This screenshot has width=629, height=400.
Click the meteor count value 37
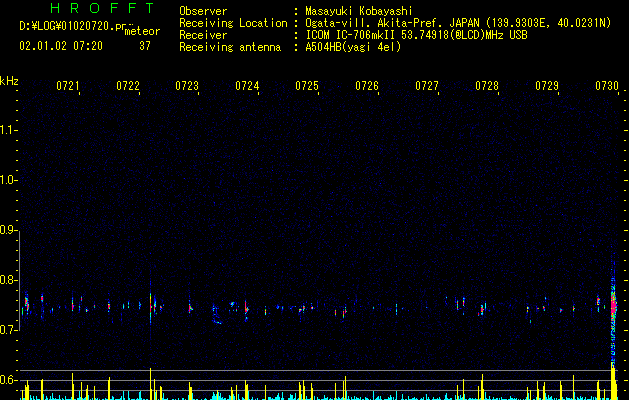click(x=145, y=46)
